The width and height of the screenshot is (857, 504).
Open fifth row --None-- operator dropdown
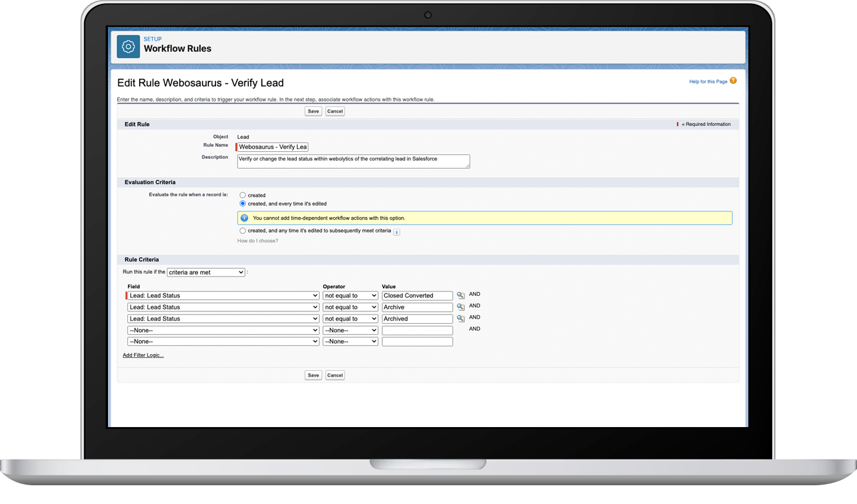(x=351, y=341)
